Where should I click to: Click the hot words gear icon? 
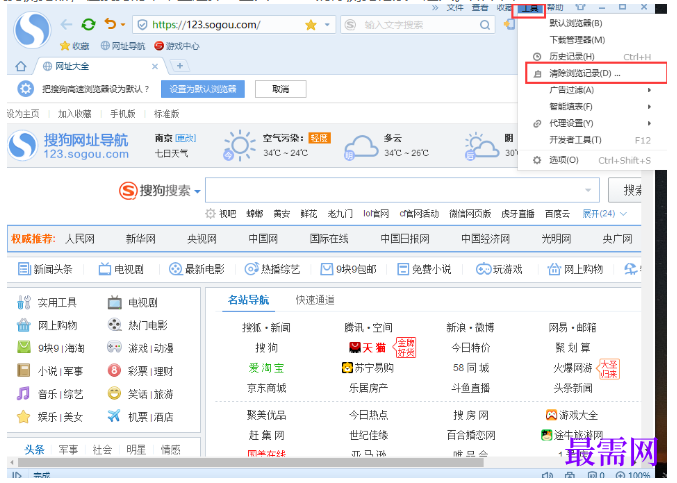(x=210, y=214)
